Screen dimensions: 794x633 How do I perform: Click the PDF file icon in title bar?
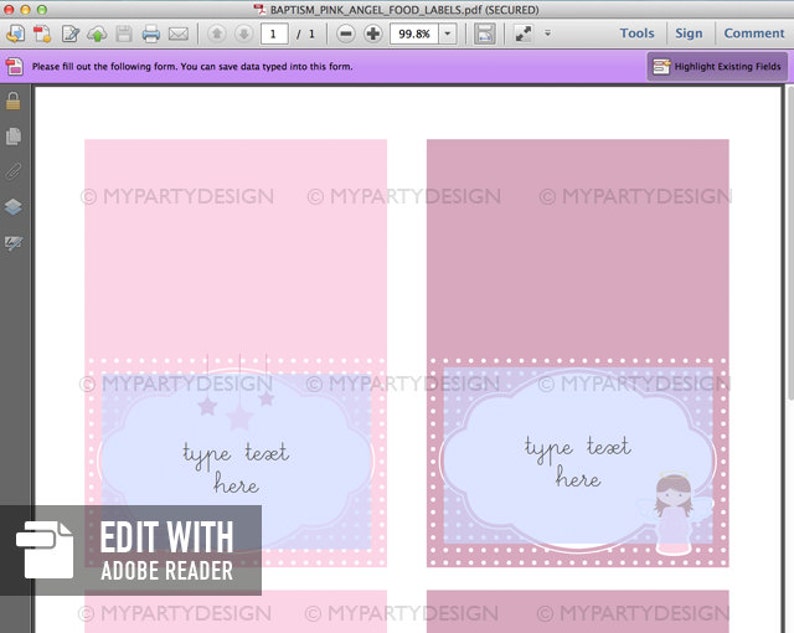pos(260,9)
